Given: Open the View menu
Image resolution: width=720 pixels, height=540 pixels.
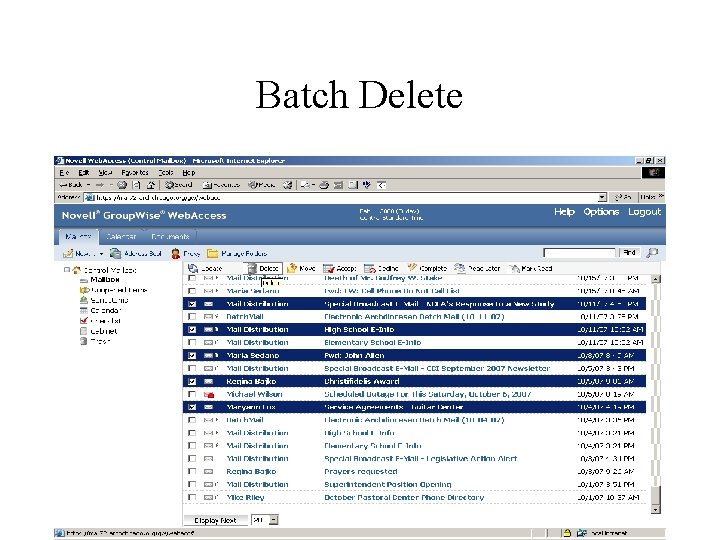Looking at the screenshot, I should [x=105, y=173].
